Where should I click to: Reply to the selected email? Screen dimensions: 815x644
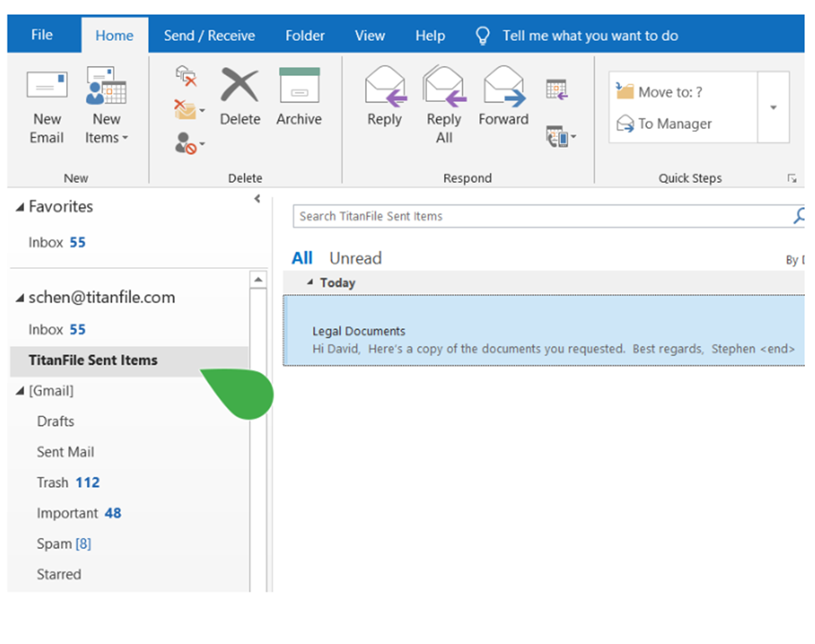click(x=385, y=97)
